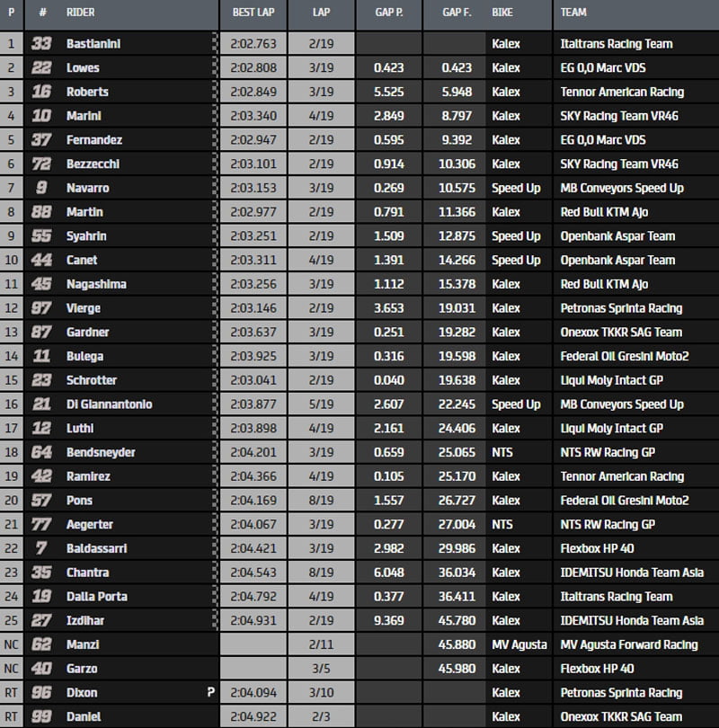719x728 pixels.
Task: Select the TEAM column header
Action: tap(574, 13)
